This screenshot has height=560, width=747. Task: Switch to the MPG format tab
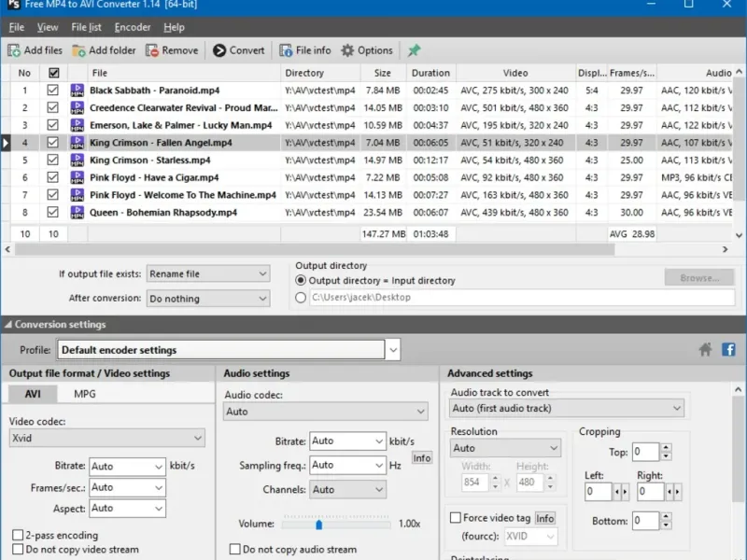[x=85, y=394]
